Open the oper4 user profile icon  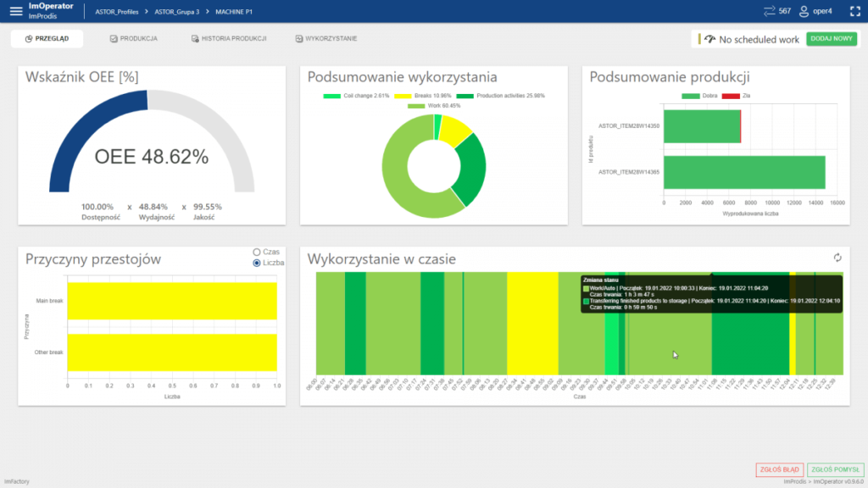[x=804, y=11]
